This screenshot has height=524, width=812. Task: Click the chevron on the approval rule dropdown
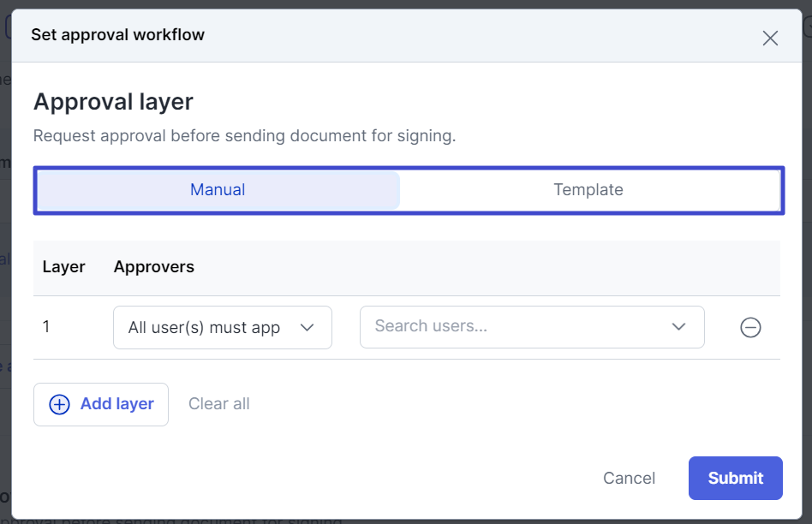tap(307, 327)
